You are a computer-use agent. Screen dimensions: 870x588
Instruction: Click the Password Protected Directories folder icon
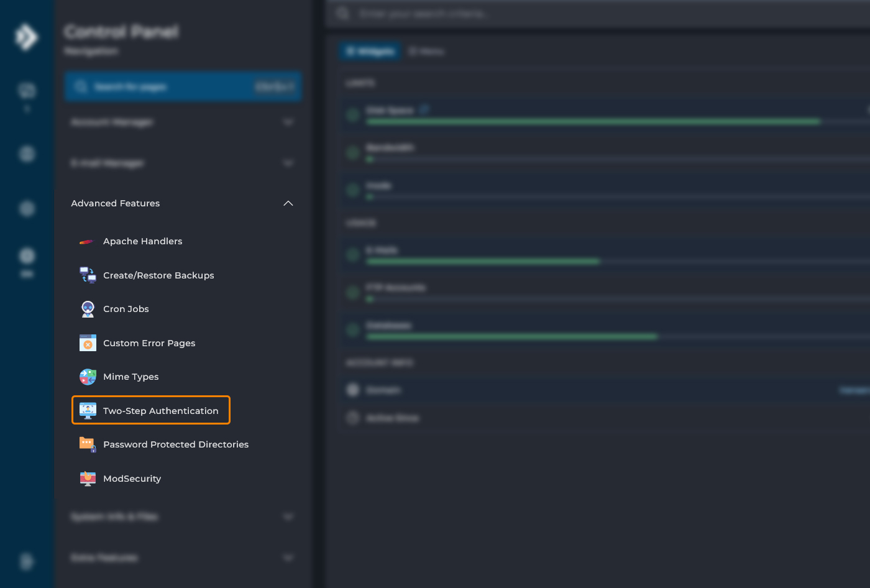coord(88,444)
